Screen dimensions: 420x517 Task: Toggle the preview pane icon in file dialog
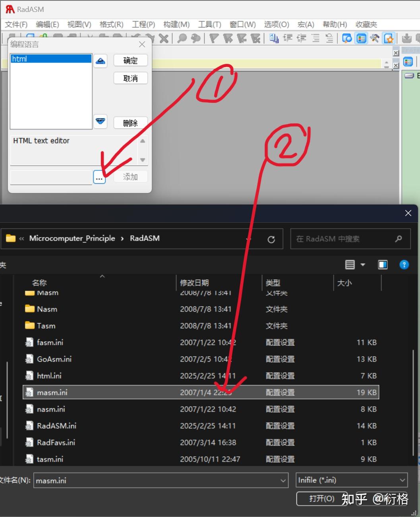383,264
